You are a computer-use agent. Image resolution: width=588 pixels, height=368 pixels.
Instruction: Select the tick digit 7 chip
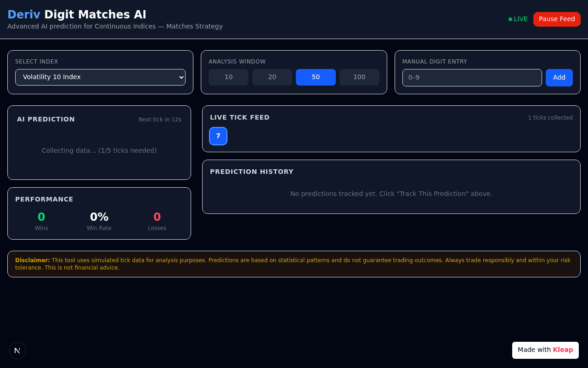[x=218, y=136]
